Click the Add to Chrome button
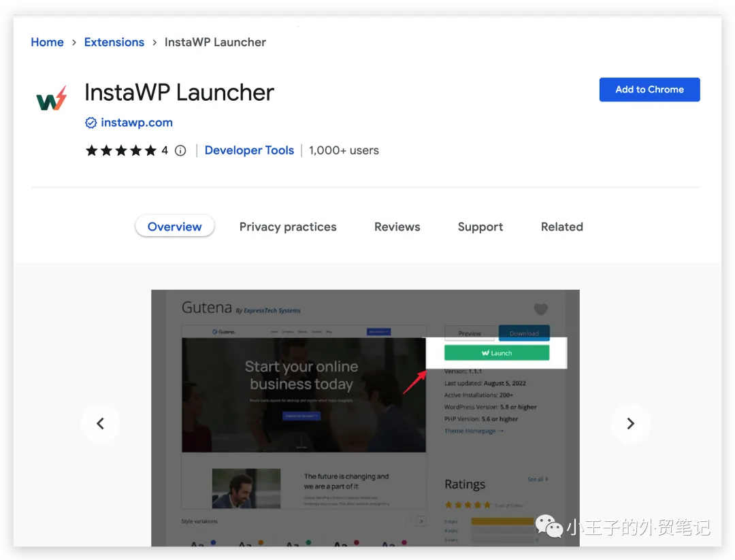This screenshot has width=735, height=560. click(650, 90)
